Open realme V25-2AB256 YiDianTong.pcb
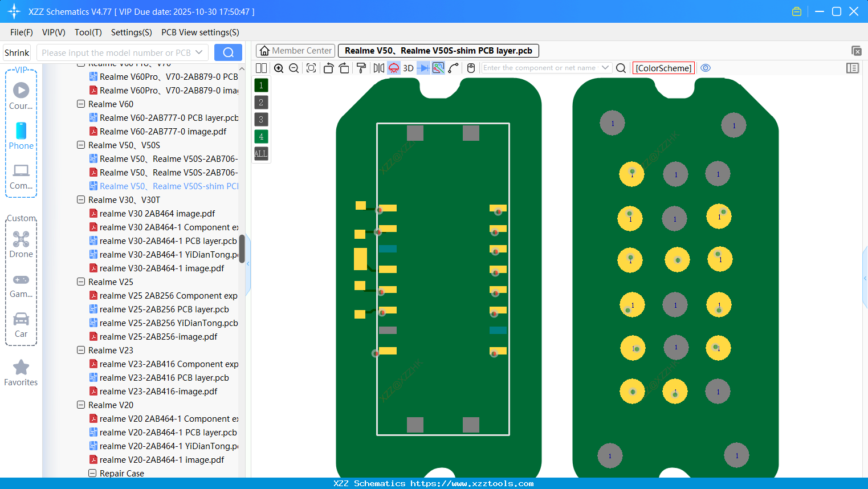Viewport: 868px width, 489px height. (x=164, y=323)
